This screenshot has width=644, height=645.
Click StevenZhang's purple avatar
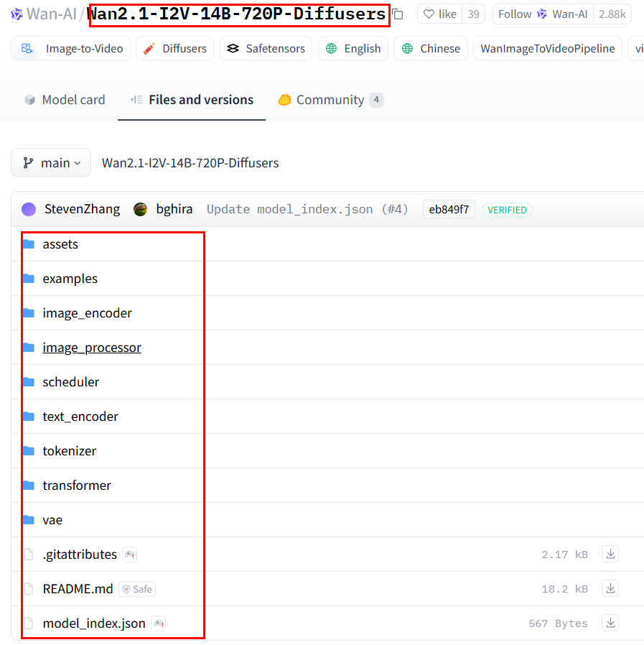tap(29, 209)
